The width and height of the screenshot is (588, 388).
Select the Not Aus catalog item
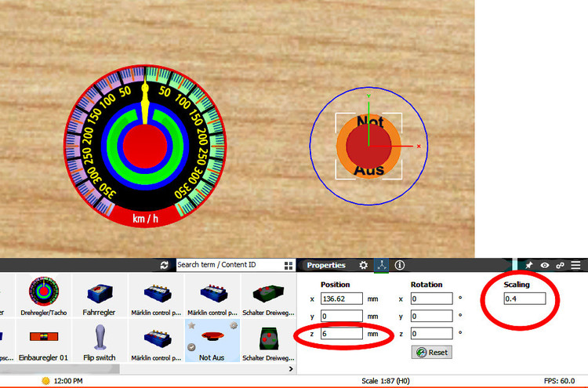click(x=212, y=341)
